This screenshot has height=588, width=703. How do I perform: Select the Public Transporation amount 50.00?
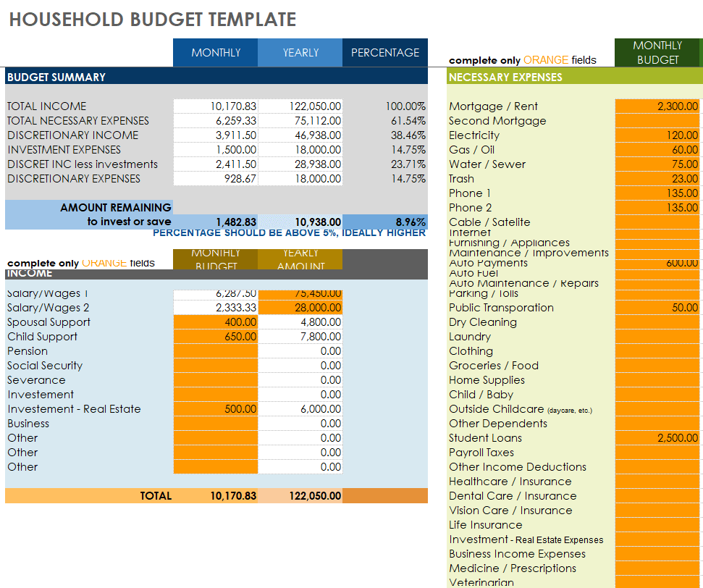point(657,308)
